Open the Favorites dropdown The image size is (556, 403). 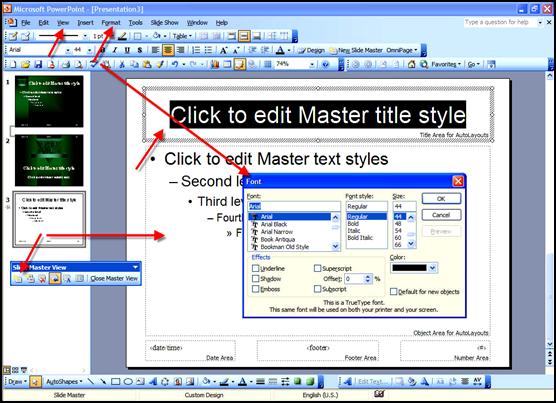click(445, 64)
